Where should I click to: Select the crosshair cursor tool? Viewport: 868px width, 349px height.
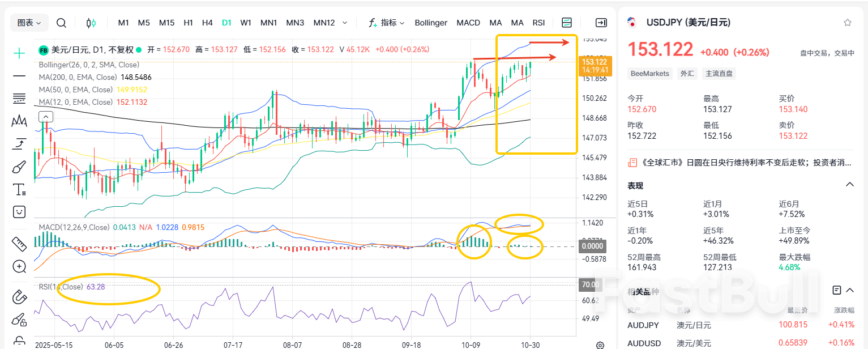point(19,54)
